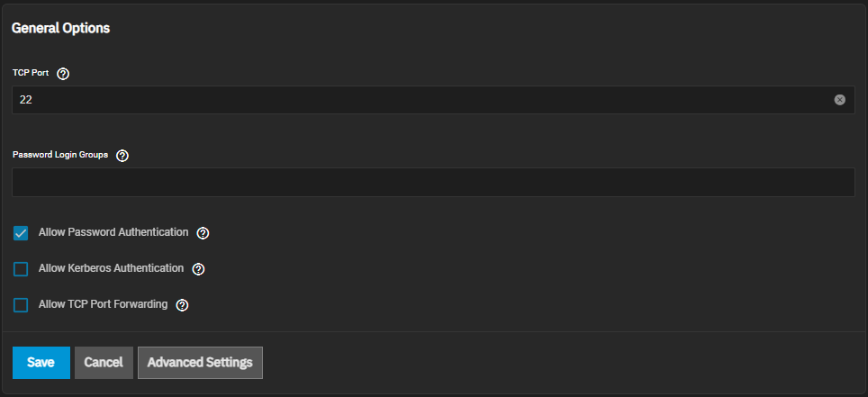Open the Password Login Groups selection field

coord(432,182)
